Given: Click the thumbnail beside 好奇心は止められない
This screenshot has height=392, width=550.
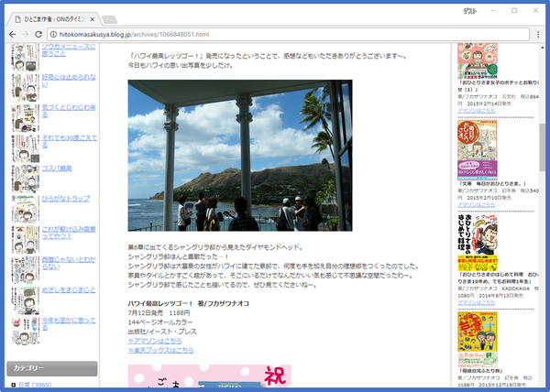Looking at the screenshot, I should pos(26,88).
